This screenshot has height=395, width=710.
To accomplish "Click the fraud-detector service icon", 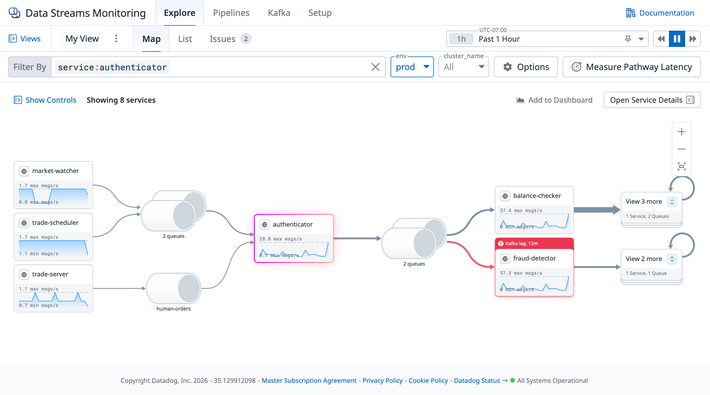I will pyautogui.click(x=505, y=259).
